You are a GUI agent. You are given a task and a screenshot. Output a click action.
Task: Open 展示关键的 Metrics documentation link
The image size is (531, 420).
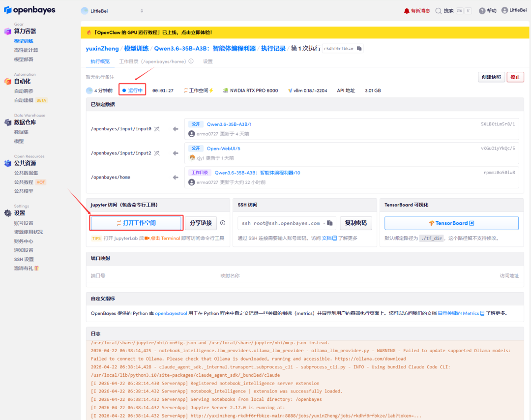point(461,313)
